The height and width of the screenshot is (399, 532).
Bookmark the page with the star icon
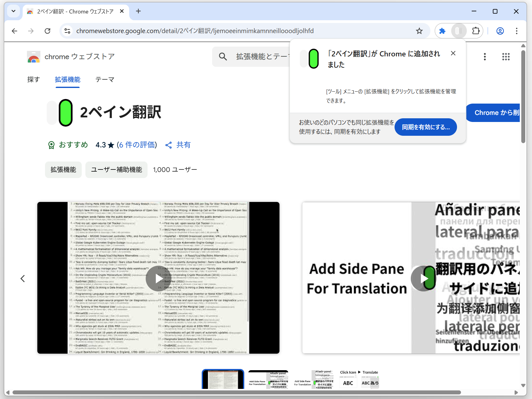click(x=419, y=31)
